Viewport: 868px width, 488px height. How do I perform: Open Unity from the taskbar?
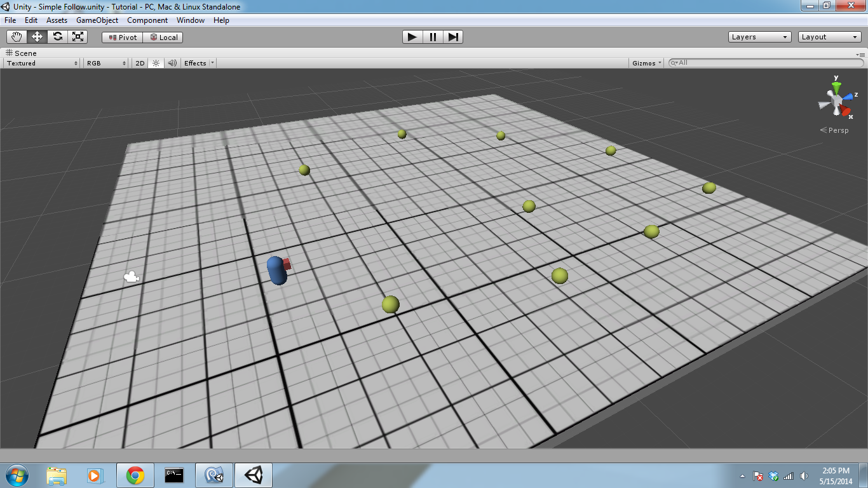[253, 475]
